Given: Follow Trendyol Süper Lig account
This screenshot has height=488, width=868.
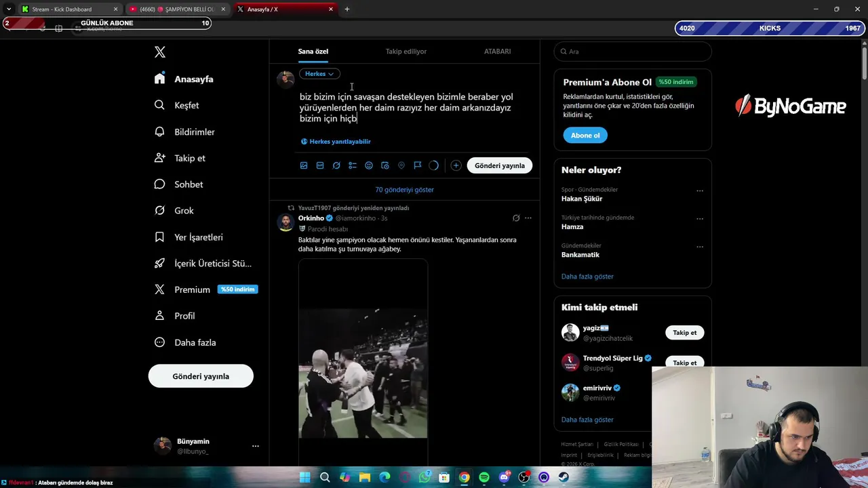Looking at the screenshot, I should [x=684, y=363].
